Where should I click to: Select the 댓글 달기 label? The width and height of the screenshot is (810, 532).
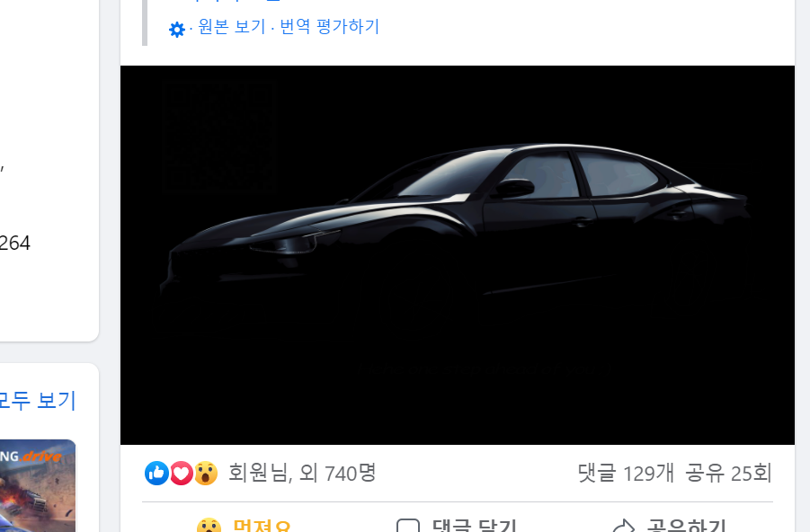tap(474, 526)
